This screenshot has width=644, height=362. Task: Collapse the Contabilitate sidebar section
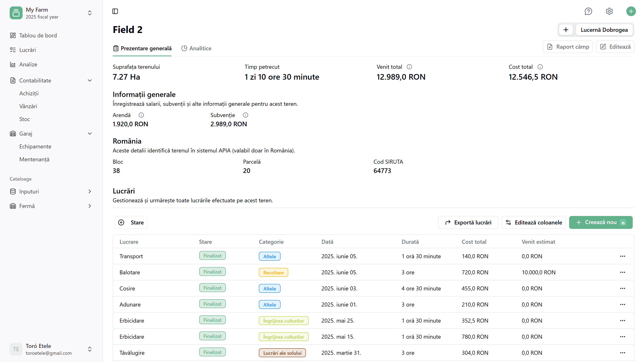tap(90, 80)
